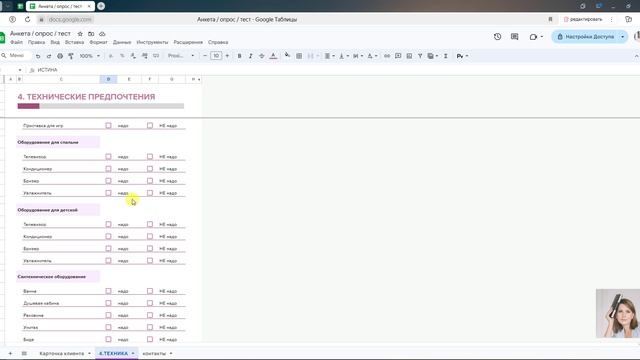Tick 'надо' checkbox for Душевая кабина
640x360 pixels.
(x=108, y=303)
